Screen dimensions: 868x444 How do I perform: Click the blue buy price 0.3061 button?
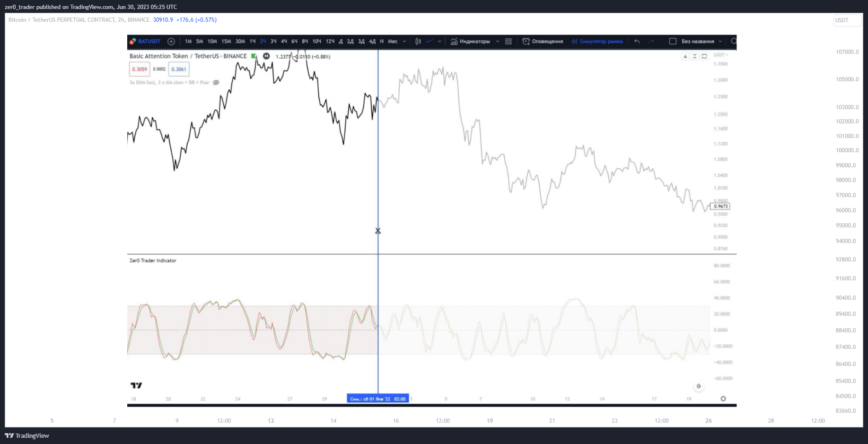[x=179, y=69]
